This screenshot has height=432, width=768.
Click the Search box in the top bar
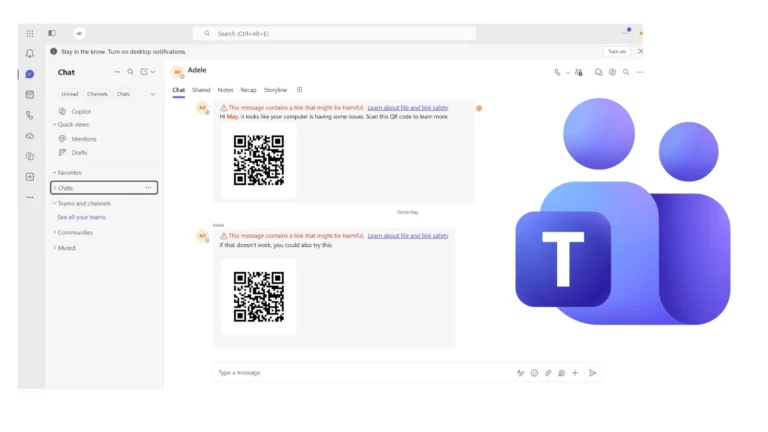pos(335,33)
